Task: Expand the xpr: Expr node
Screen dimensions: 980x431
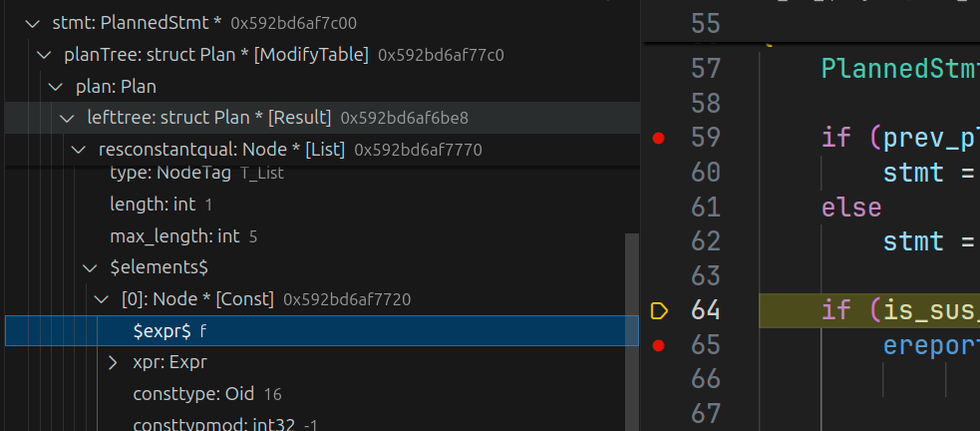Action: (114, 362)
